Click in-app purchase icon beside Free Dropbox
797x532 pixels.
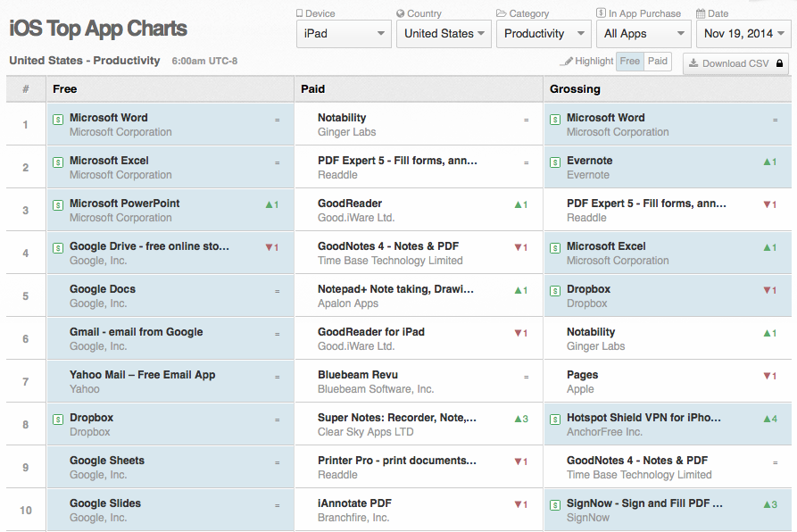(58, 420)
